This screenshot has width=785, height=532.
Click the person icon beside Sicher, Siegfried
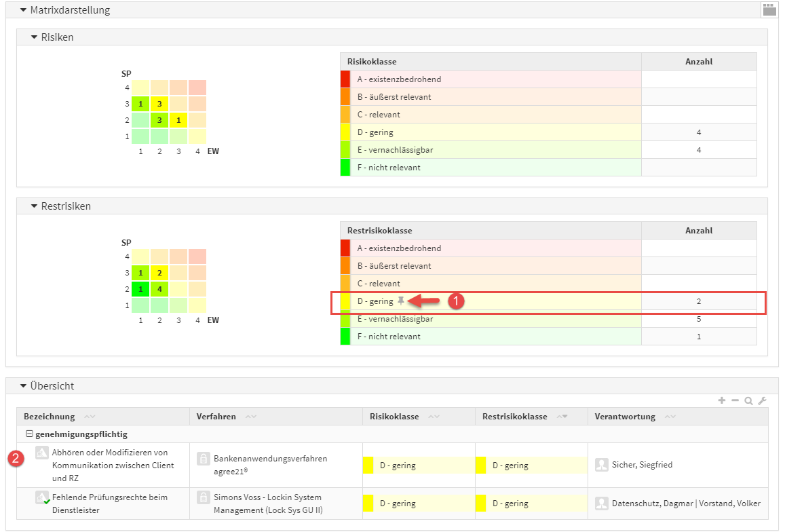point(601,465)
